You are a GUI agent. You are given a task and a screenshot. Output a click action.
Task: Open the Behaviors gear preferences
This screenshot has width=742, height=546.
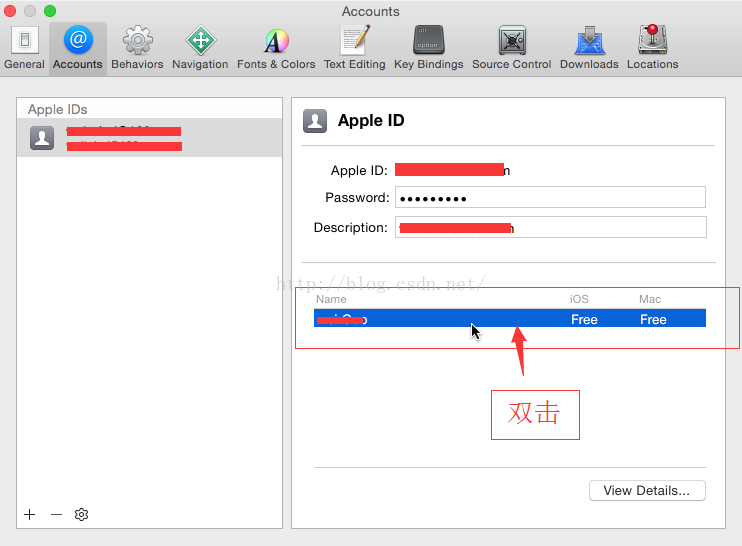(137, 48)
